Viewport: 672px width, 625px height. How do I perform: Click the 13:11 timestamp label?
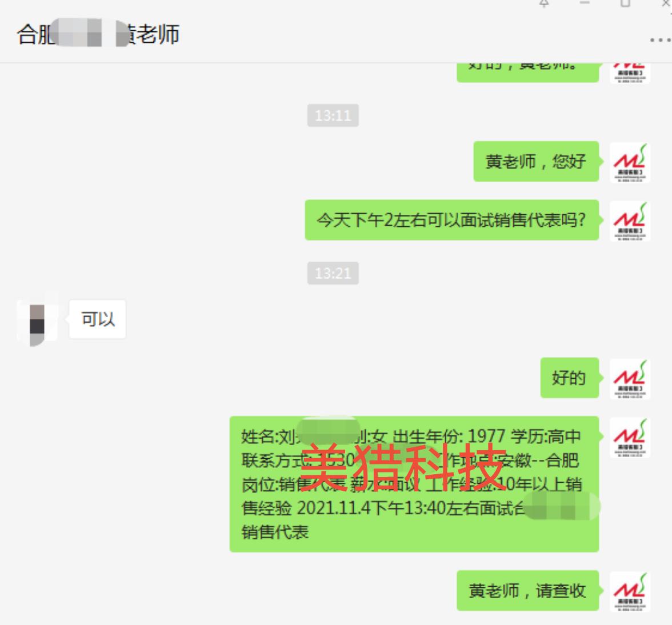[333, 115]
